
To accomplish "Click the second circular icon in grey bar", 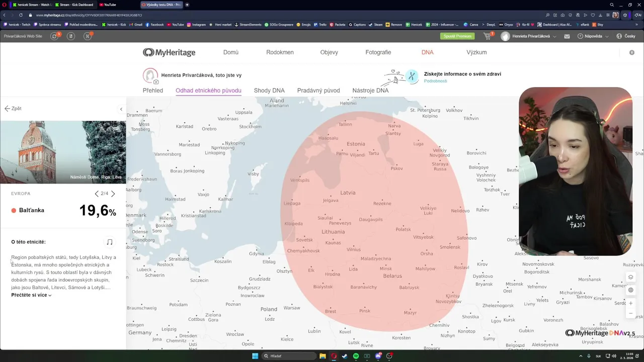I will (71, 36).
